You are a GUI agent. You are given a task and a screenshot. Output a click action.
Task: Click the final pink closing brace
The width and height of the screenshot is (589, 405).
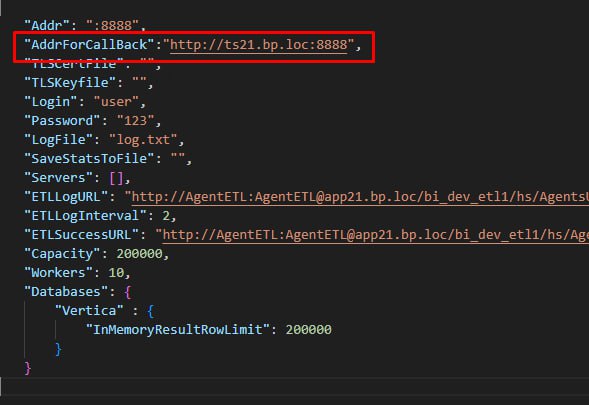pos(28,368)
